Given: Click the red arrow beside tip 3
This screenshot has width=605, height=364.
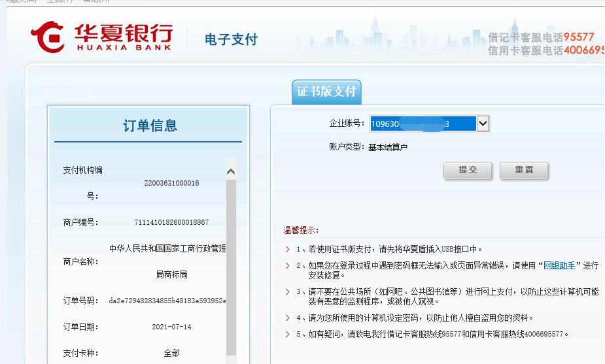Looking at the screenshot, I should 287,292.
